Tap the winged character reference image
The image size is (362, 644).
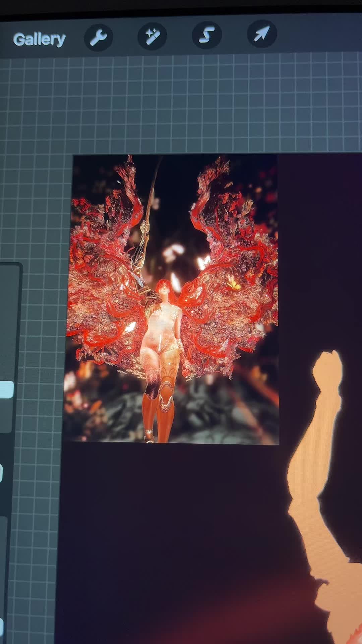[x=172, y=299]
